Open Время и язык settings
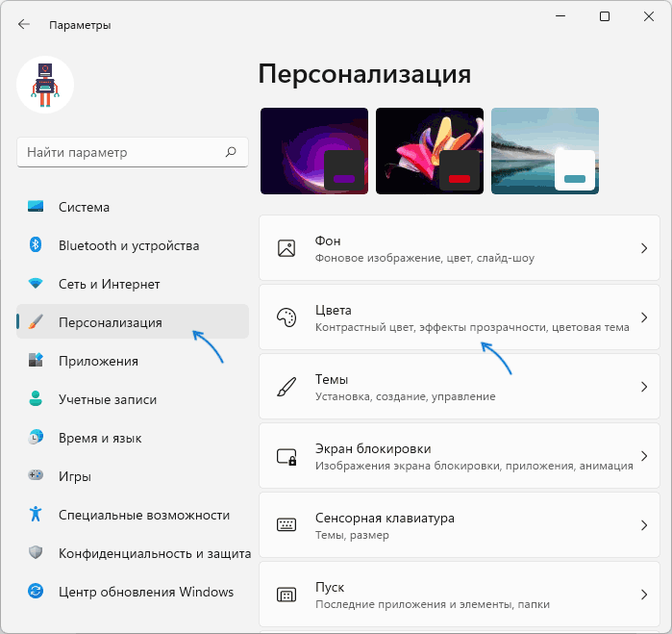Screen dimensions: 672x634 click(133, 438)
